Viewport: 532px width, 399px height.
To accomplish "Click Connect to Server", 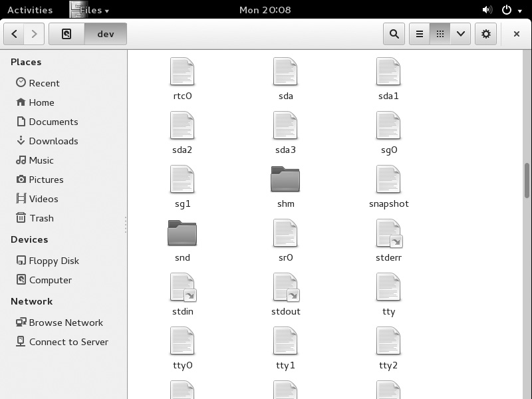I will pyautogui.click(x=63, y=342).
